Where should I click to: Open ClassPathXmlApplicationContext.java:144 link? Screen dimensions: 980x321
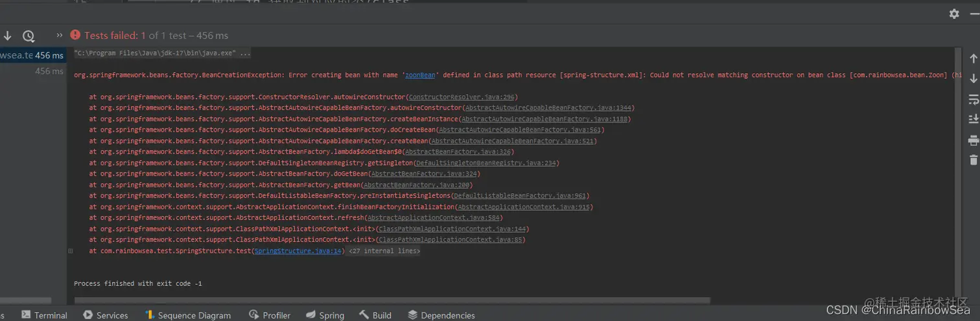[x=452, y=229]
